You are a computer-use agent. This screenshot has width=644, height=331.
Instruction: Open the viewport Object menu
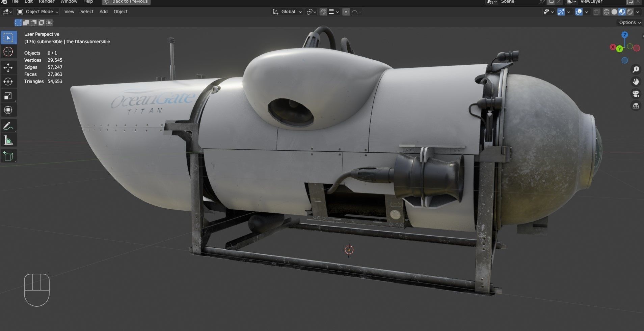[x=120, y=12]
